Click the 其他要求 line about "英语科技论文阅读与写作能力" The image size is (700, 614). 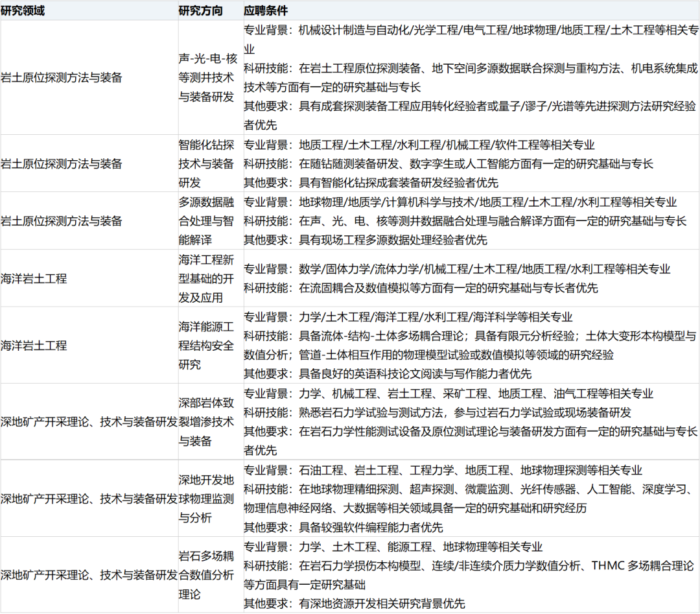coord(388,373)
